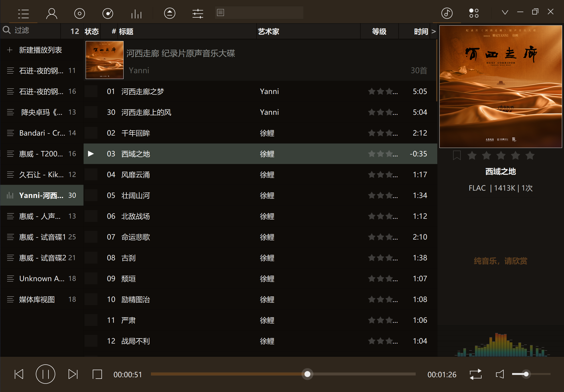Sort tracks by the 艺术家 column header
This screenshot has width=564, height=392.
[x=269, y=31]
